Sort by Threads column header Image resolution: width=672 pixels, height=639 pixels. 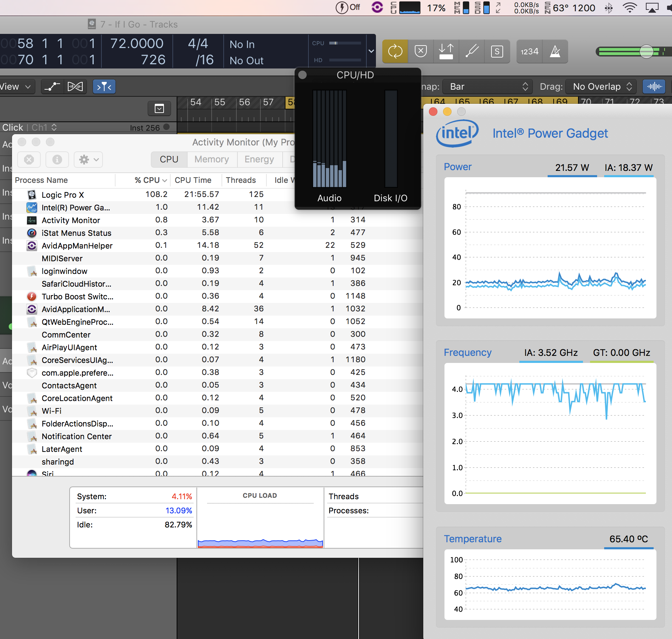(x=244, y=180)
